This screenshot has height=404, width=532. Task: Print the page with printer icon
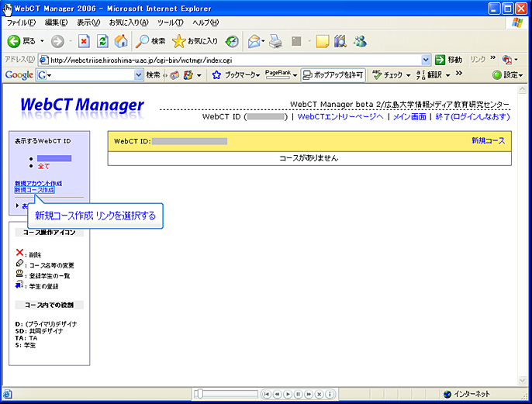tap(276, 41)
